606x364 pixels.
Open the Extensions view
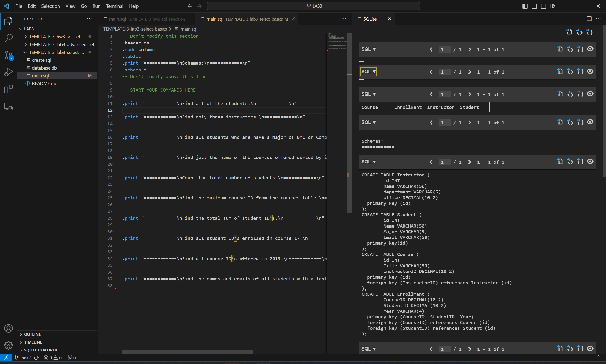tap(8, 89)
